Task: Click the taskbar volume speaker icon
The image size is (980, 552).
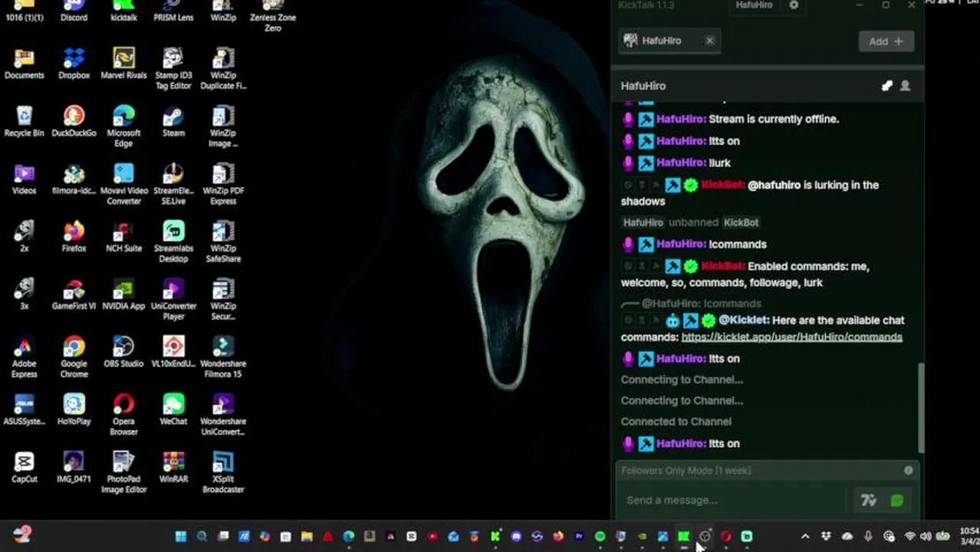Action: [x=926, y=537]
